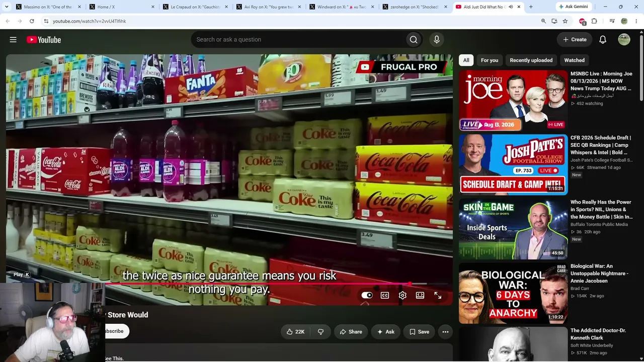Open player settings gear
This screenshot has height=362, width=644.
click(x=403, y=296)
